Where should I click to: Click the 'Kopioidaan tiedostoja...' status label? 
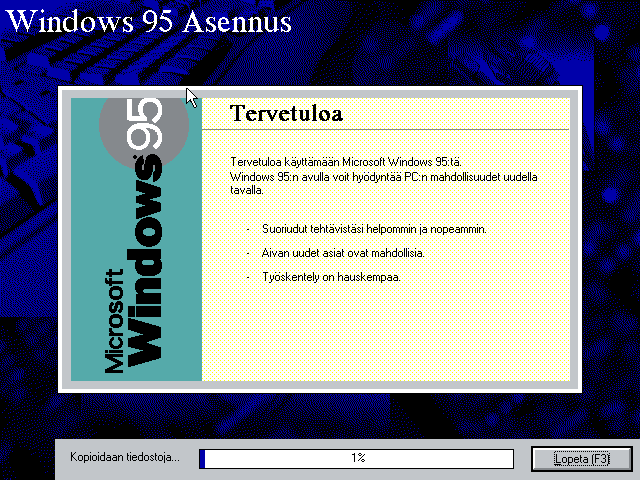point(125,457)
